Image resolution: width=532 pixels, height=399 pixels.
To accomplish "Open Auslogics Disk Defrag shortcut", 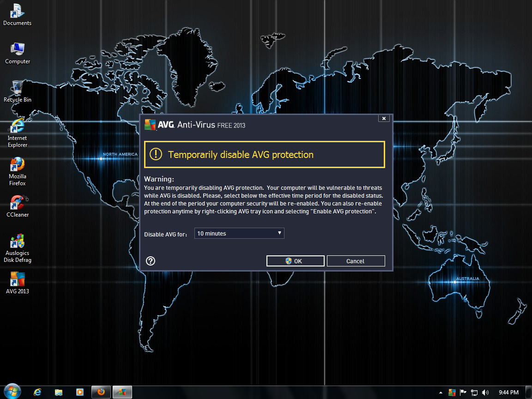I will click(17, 248).
